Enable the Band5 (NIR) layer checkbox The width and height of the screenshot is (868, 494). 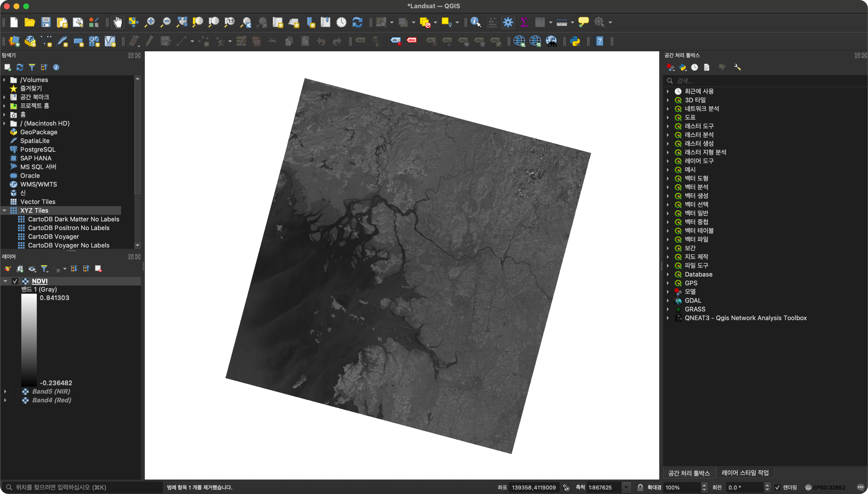click(x=15, y=391)
